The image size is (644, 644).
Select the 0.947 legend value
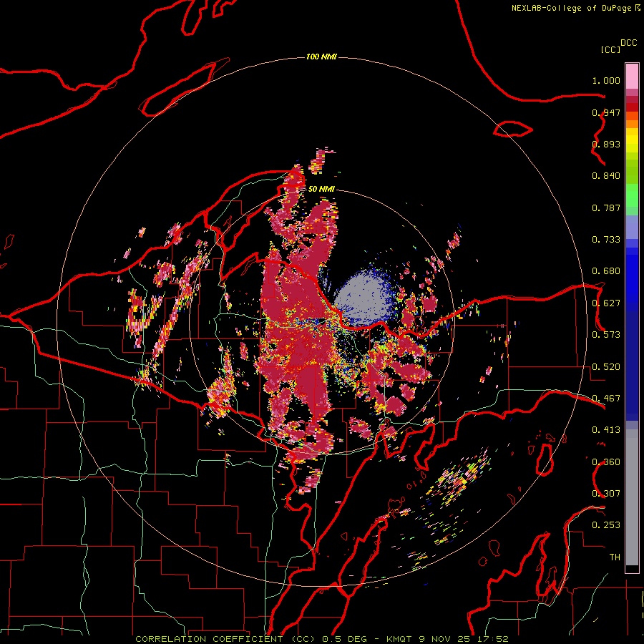tap(606, 112)
